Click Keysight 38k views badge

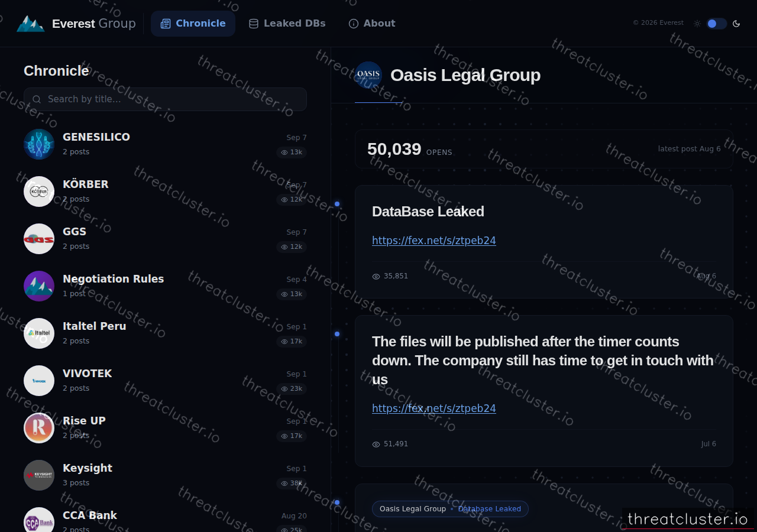(292, 484)
